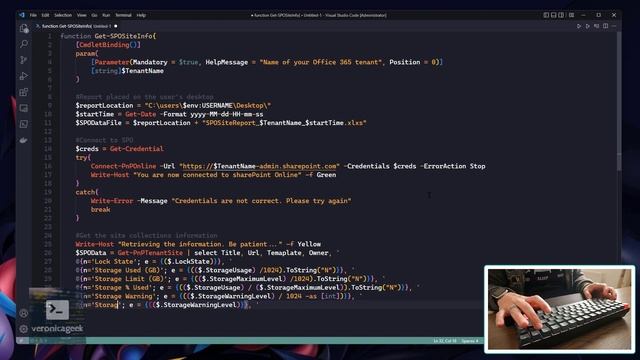Click the unsaved dot on Untitled-1 tab
The image size is (640, 360).
(x=116, y=26)
